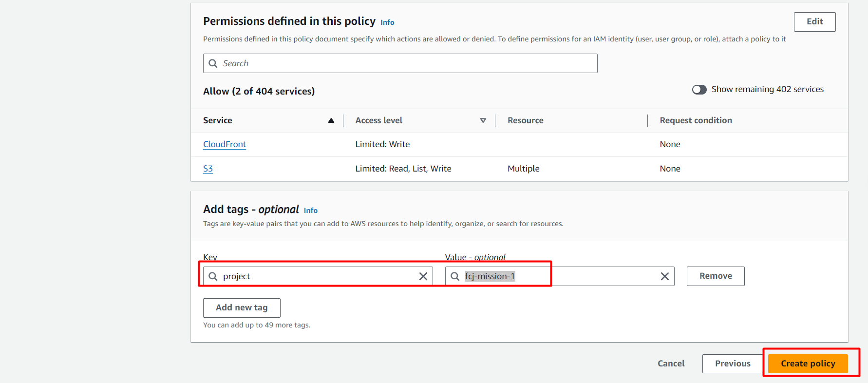Open the S3 service link
The width and height of the screenshot is (868, 383).
click(x=208, y=169)
